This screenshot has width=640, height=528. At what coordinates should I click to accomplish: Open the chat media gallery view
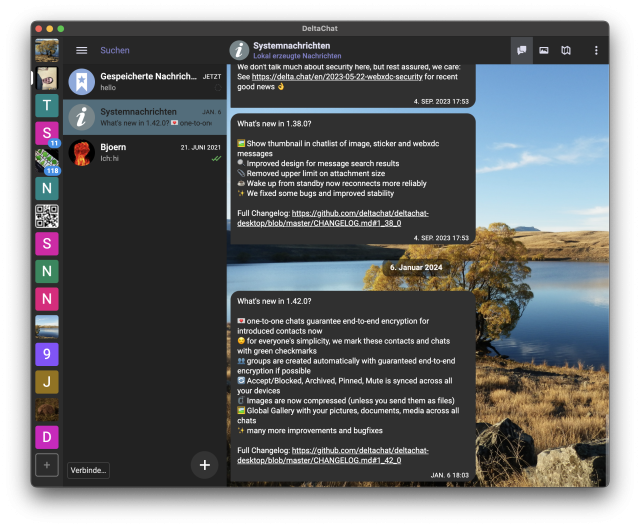544,50
